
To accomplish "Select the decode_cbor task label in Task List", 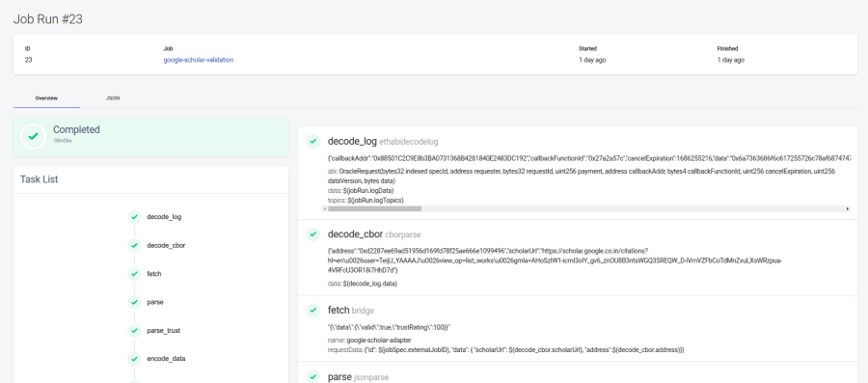I will tap(166, 245).
